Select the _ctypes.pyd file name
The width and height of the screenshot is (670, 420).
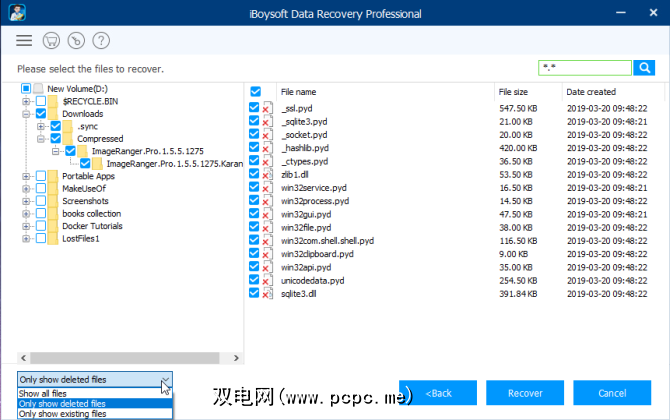coord(304,161)
